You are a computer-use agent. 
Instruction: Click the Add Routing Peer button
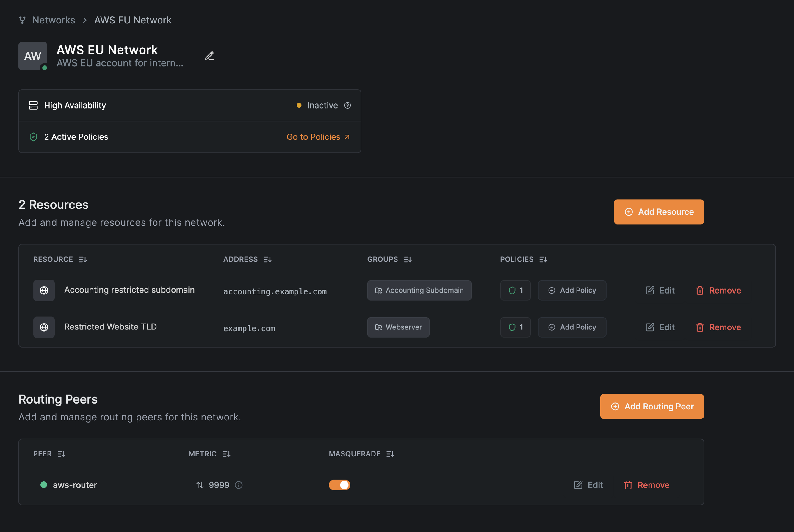pos(652,406)
